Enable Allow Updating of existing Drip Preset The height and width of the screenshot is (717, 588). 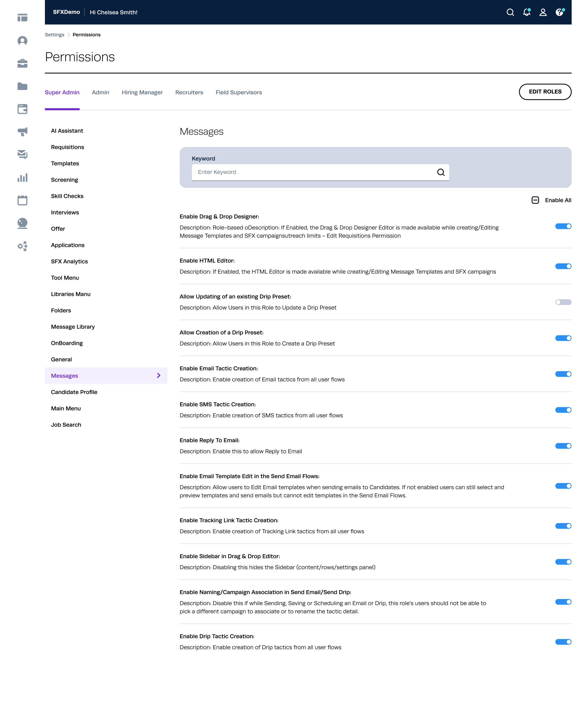pos(563,302)
